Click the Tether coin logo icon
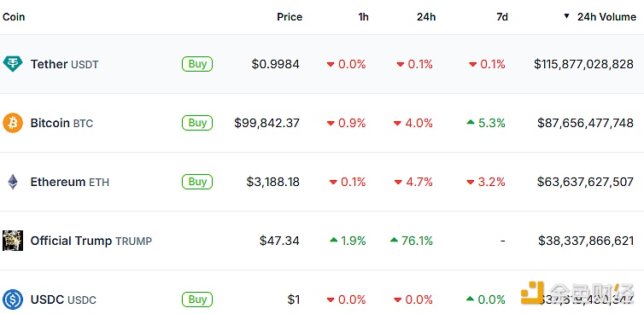 (x=13, y=64)
